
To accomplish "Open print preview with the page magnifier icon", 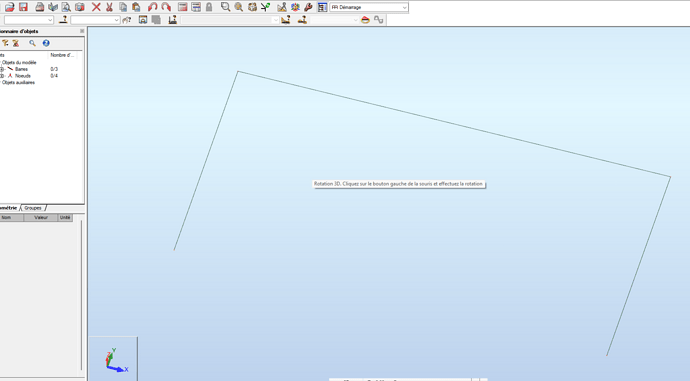I will (x=66, y=7).
